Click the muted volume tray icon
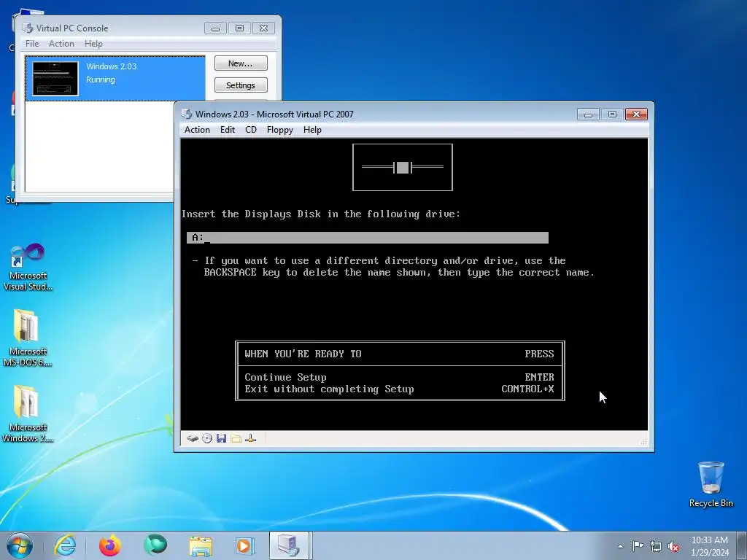The width and height of the screenshot is (747, 560). pos(673,546)
